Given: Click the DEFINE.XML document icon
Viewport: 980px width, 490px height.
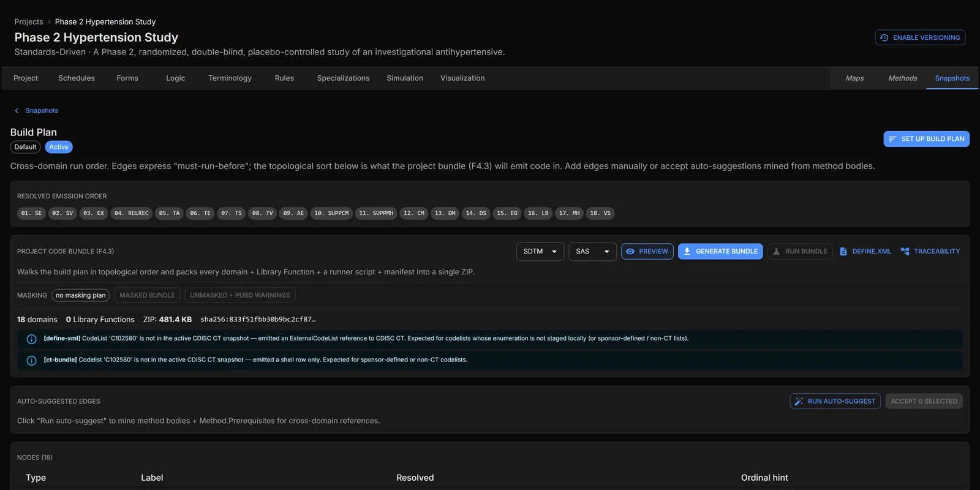Looking at the screenshot, I should click(x=843, y=252).
